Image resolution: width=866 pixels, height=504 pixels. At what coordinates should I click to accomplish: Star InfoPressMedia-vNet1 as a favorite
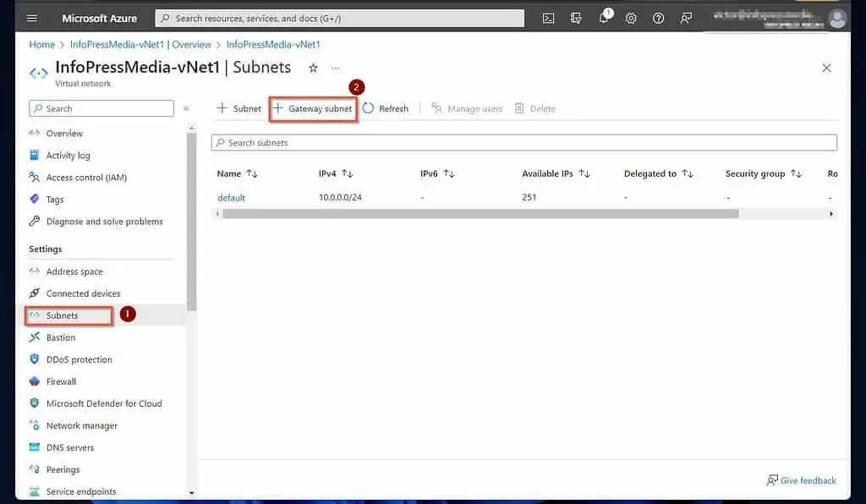click(x=312, y=67)
